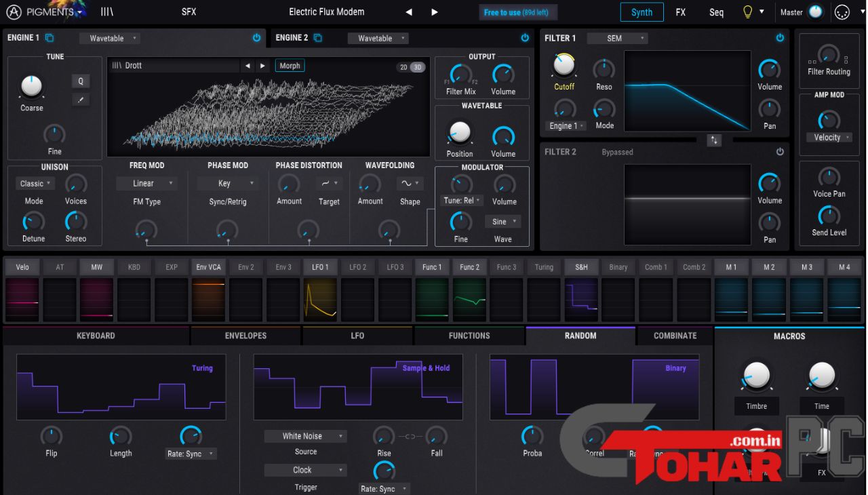Click the Voice Pan knob

pos(829,178)
